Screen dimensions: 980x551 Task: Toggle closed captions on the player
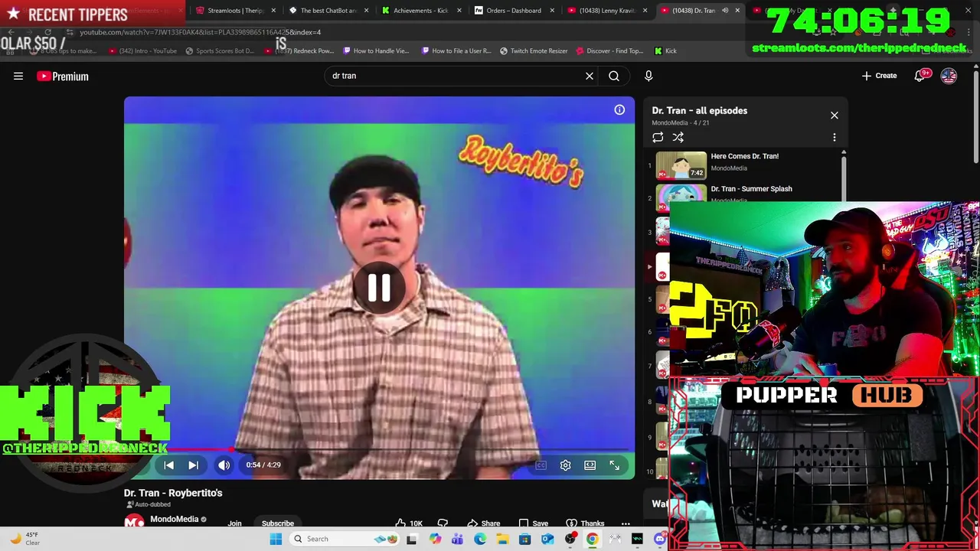click(541, 465)
